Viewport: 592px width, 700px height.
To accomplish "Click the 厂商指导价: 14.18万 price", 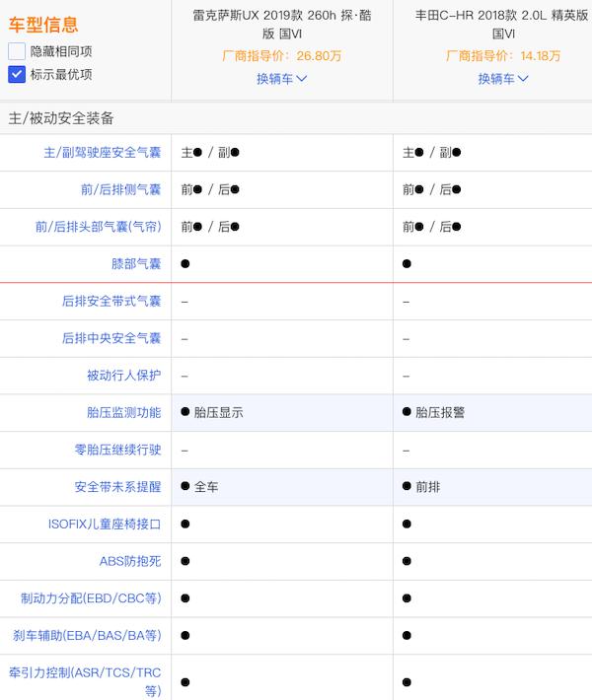I will coord(503,56).
